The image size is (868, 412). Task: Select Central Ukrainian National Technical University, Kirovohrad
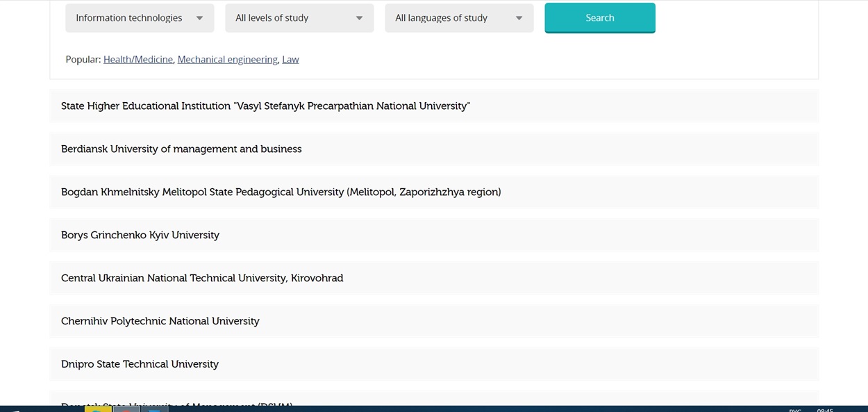(434, 279)
